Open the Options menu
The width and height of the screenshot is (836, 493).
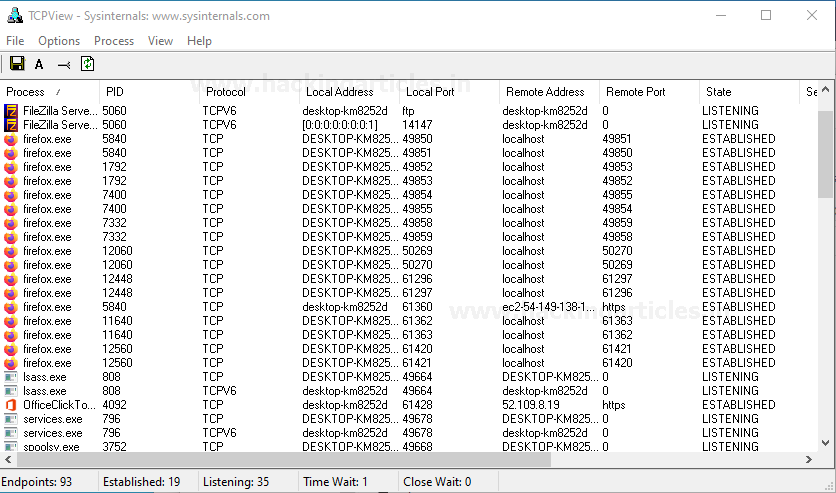[59, 41]
